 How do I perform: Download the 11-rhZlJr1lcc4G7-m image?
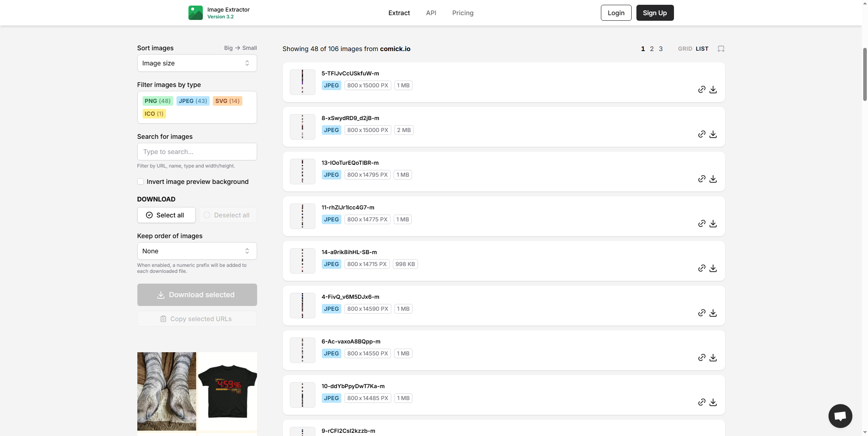(x=713, y=223)
